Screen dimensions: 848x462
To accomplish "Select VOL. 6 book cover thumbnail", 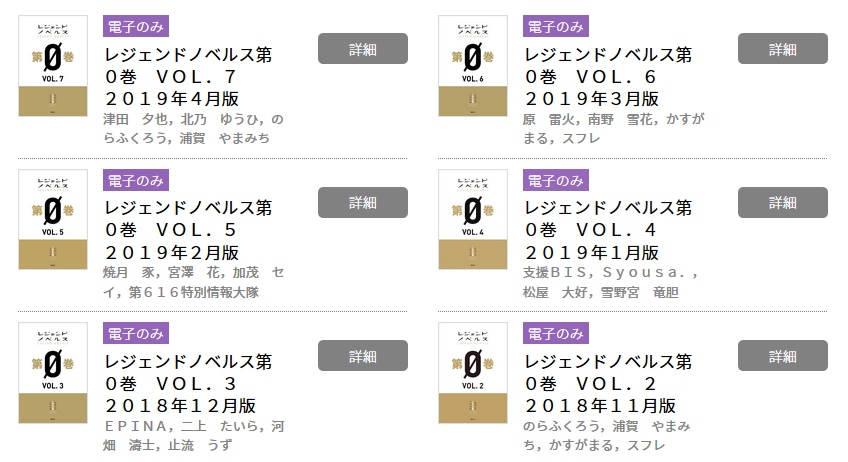I will [x=473, y=66].
